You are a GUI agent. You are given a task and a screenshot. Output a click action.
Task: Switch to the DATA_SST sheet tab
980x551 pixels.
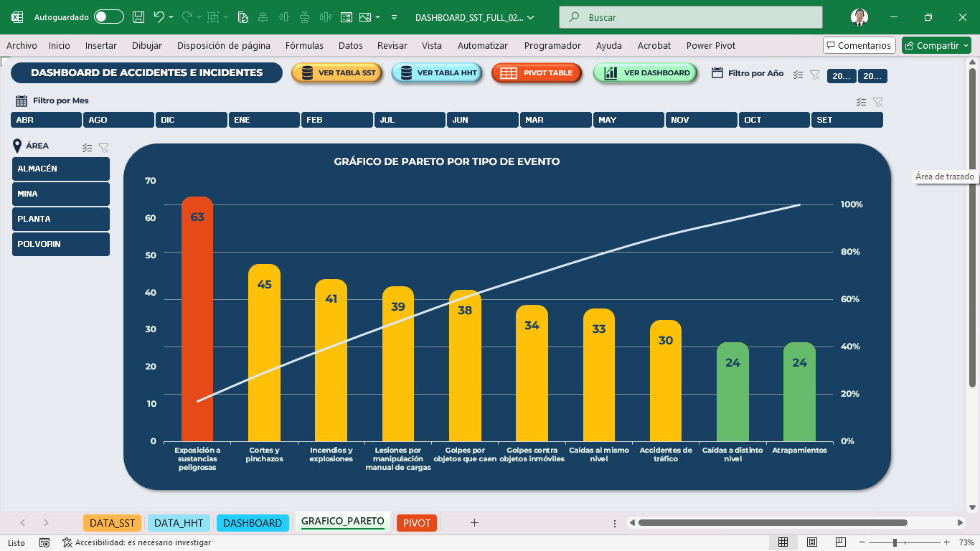tap(112, 523)
